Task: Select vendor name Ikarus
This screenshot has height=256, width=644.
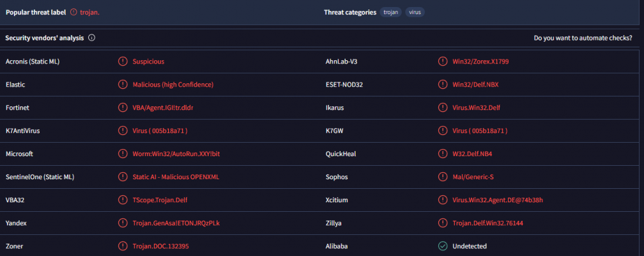Action: pyautogui.click(x=335, y=108)
